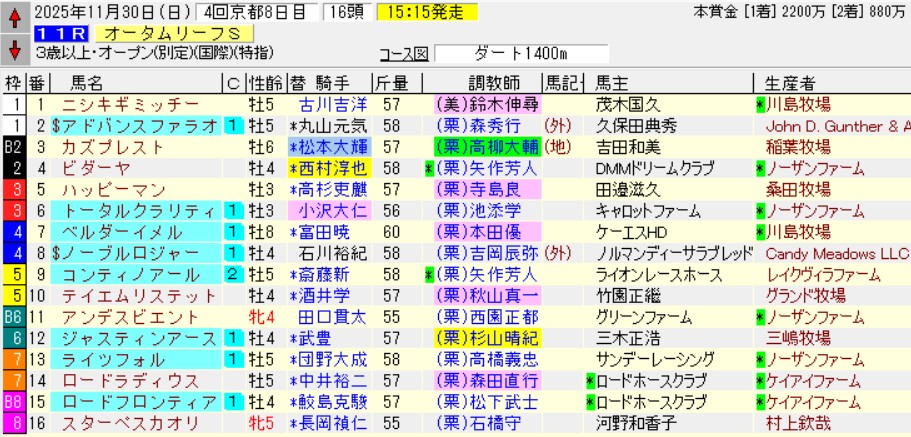This screenshot has height=437, width=911.
Task: Click the B8 frame marker for horse 15
Action: 14,402
